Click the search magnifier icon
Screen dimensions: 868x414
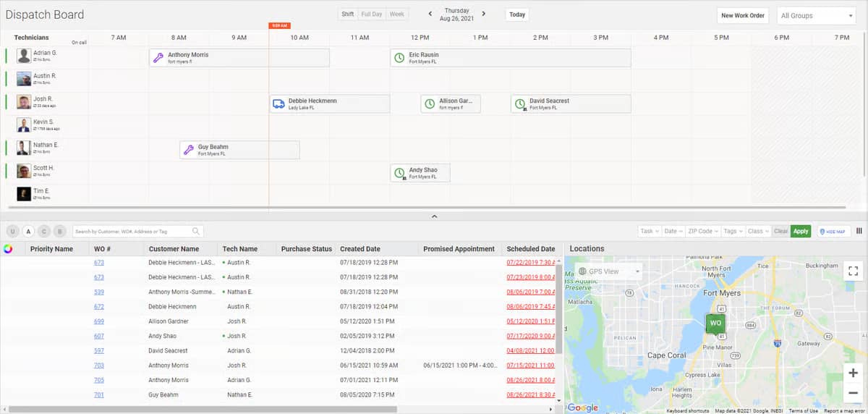(196, 231)
